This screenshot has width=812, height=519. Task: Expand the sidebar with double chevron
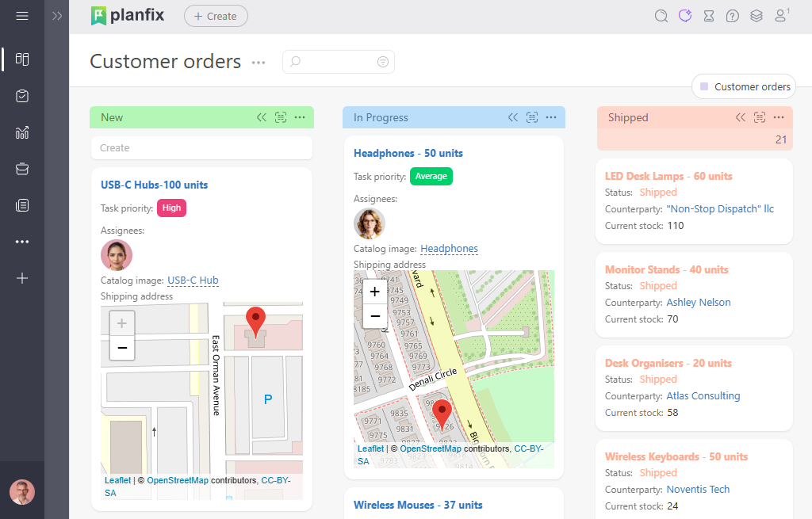click(57, 16)
